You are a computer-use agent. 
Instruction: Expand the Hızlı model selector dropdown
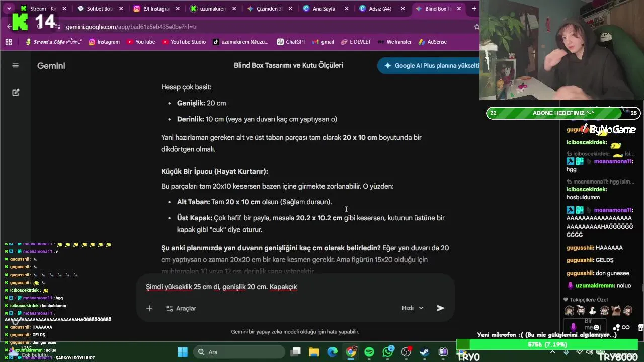[x=413, y=308]
